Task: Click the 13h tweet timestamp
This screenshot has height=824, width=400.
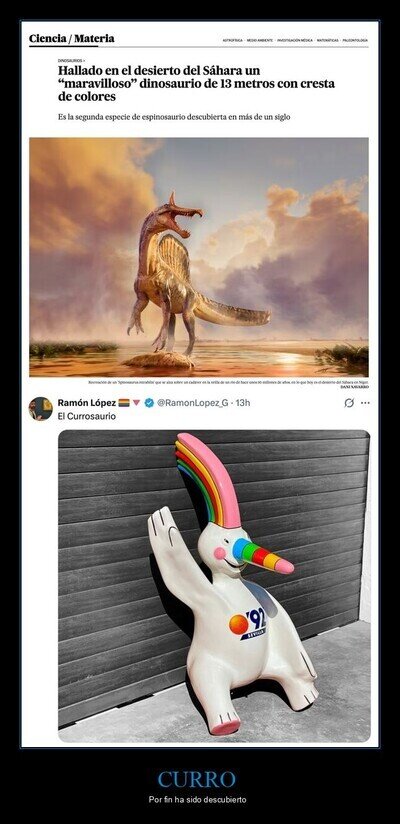Action: coord(243,403)
